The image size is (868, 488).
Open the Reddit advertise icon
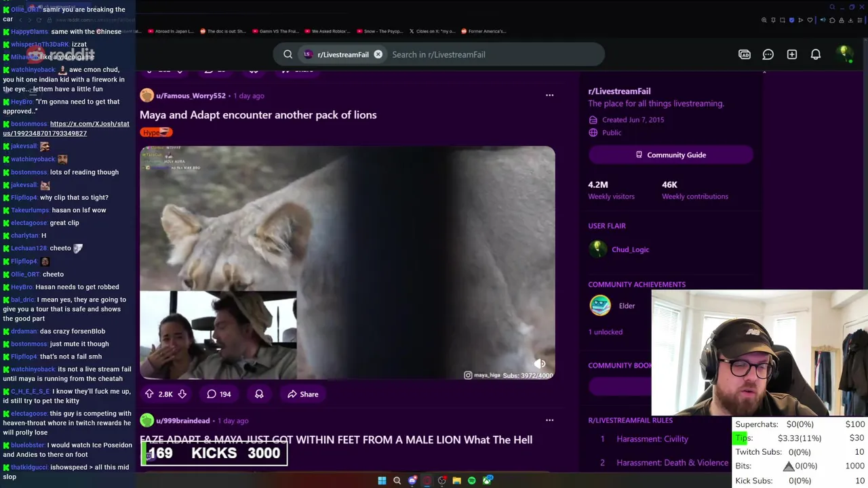coord(745,54)
